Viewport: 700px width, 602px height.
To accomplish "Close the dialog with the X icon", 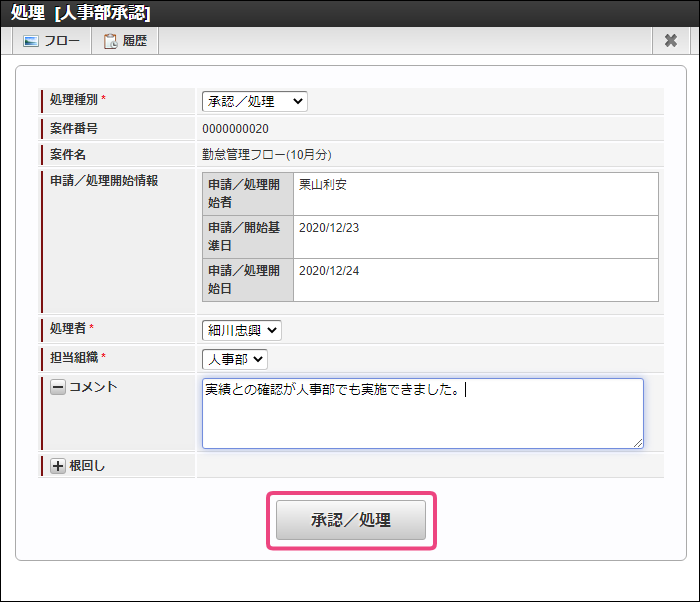I will point(671,41).
